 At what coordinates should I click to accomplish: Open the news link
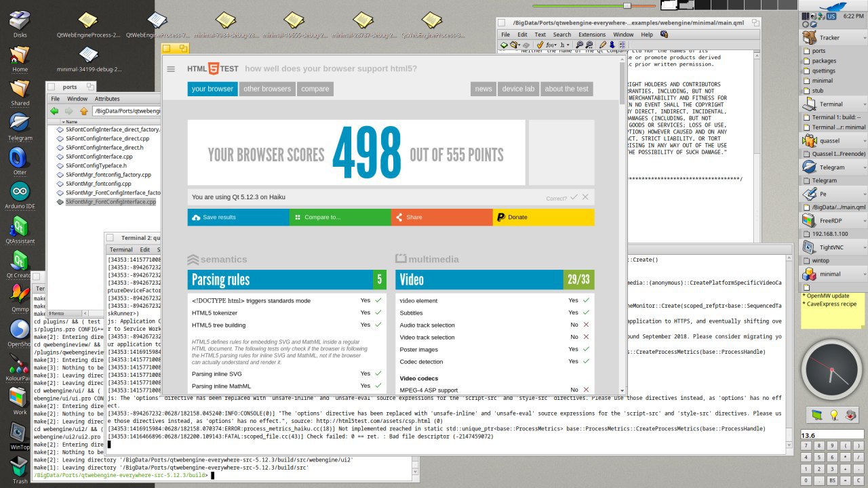(x=484, y=89)
